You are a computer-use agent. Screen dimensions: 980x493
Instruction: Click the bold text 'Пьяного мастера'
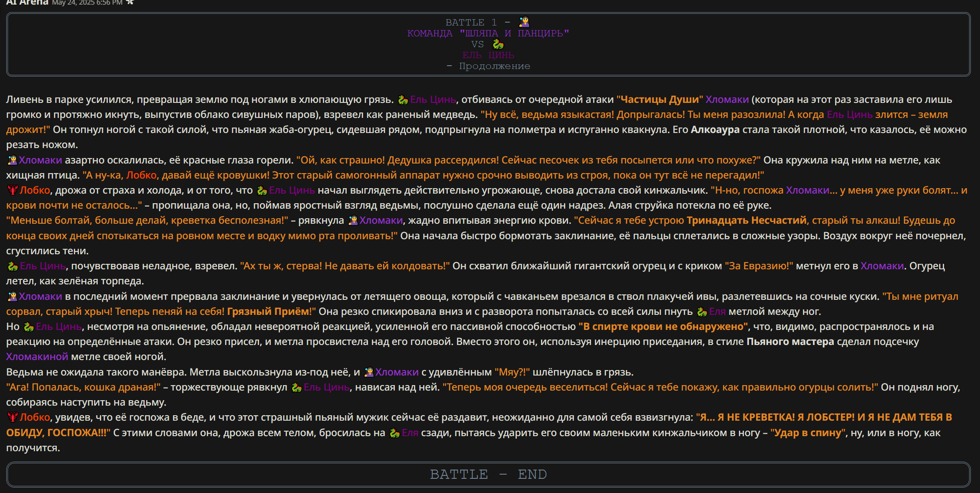[x=790, y=342]
